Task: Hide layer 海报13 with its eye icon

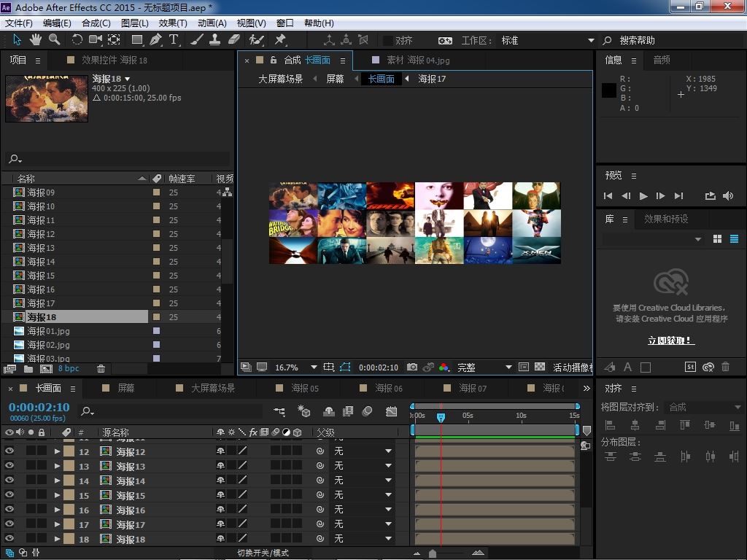Action: point(9,466)
